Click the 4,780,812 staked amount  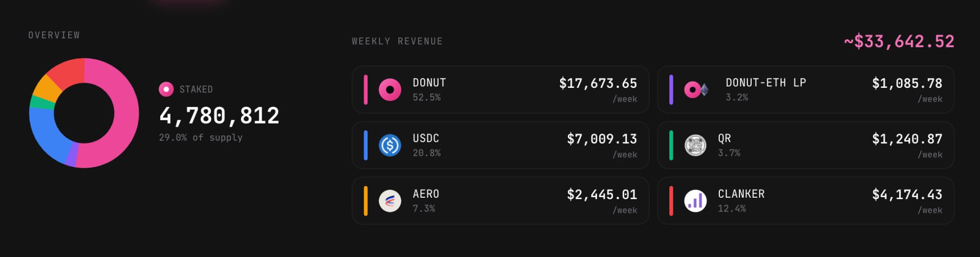(x=219, y=116)
